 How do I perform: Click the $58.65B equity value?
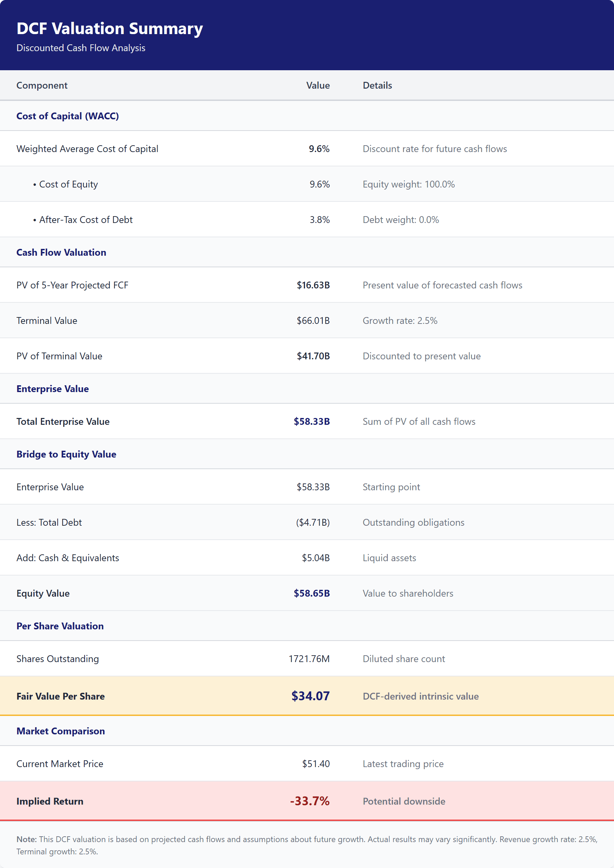312,594
